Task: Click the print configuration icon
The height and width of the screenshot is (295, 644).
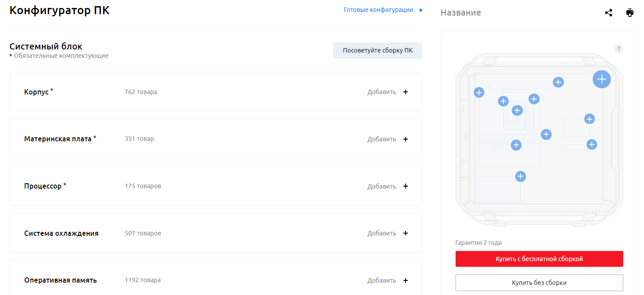Action: pyautogui.click(x=630, y=13)
